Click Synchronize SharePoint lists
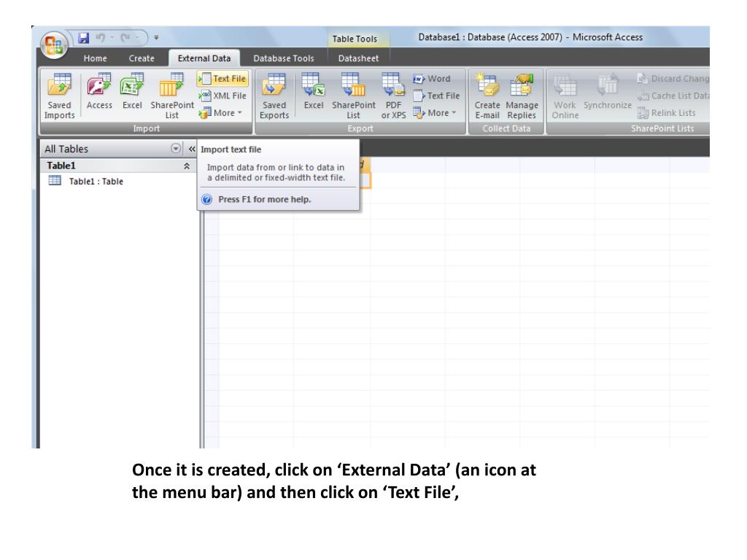 tap(608, 93)
